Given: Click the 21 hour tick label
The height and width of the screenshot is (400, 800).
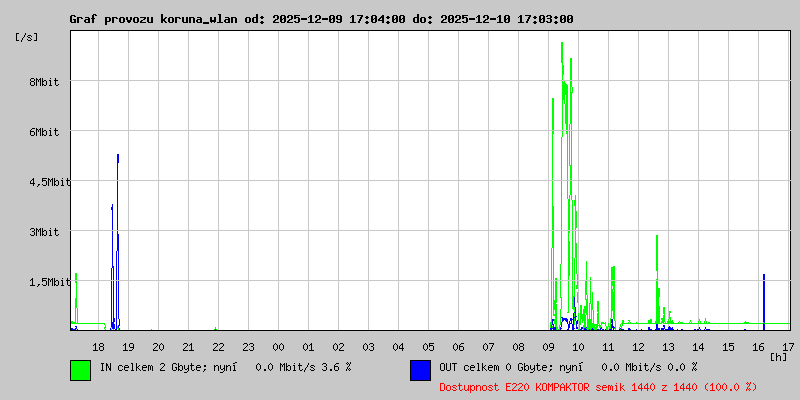Looking at the screenshot, I should [x=188, y=347].
